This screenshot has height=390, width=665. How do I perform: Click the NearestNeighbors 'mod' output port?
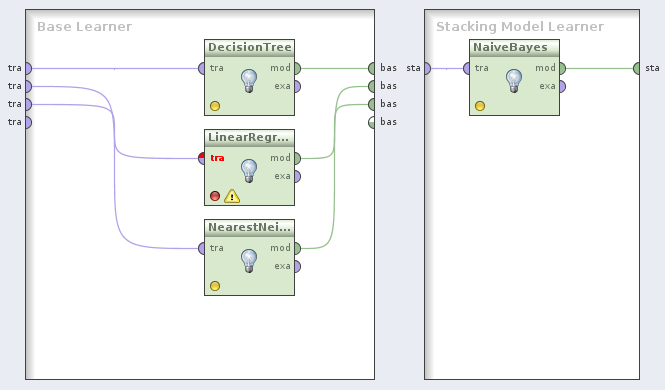297,248
